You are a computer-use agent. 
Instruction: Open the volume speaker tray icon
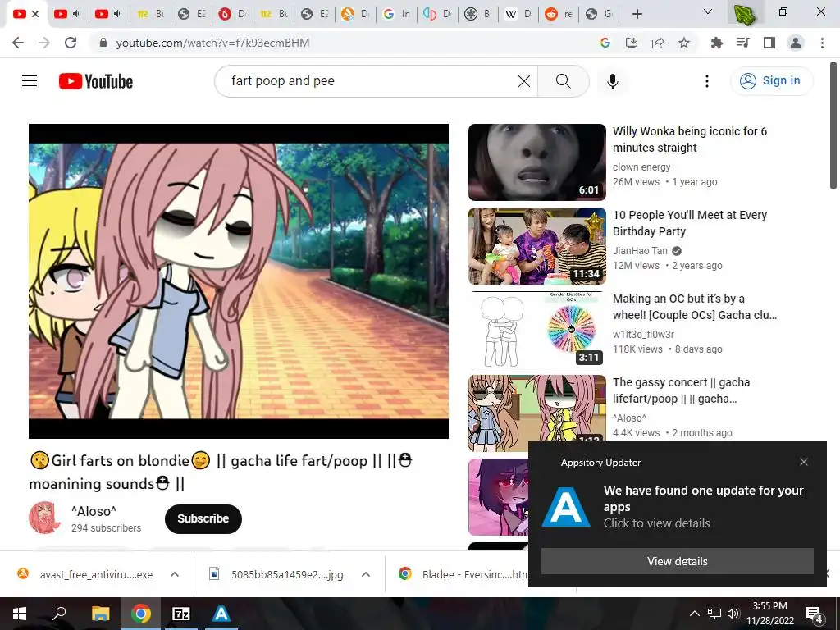(x=733, y=614)
